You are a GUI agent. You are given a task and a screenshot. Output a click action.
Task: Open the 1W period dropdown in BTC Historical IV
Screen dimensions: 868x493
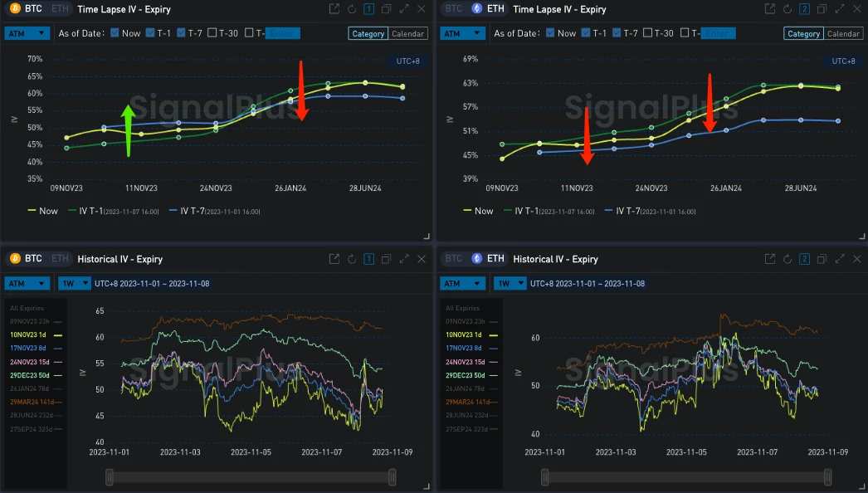point(72,284)
